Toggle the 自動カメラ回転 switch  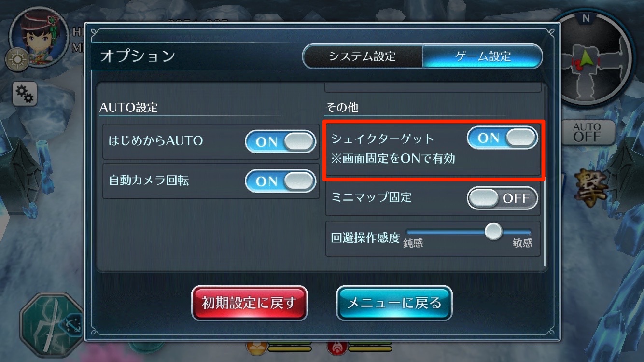[280, 181]
